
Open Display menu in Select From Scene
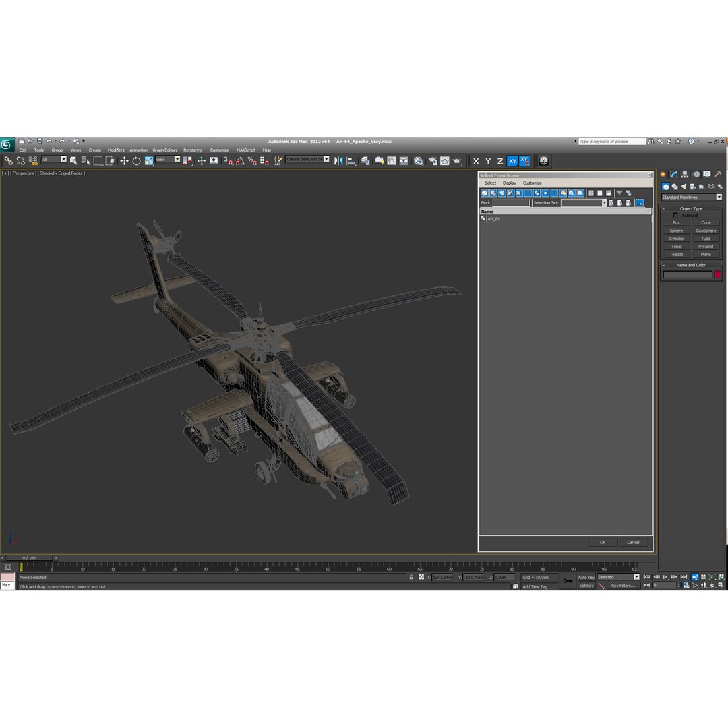(510, 183)
